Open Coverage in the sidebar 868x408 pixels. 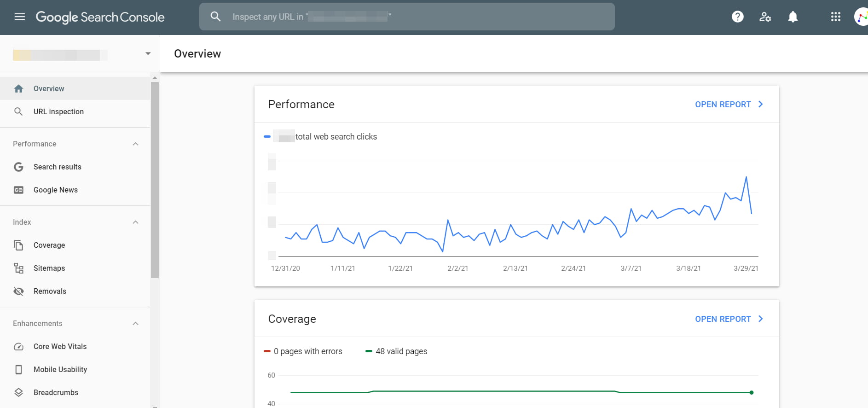(x=75, y=245)
